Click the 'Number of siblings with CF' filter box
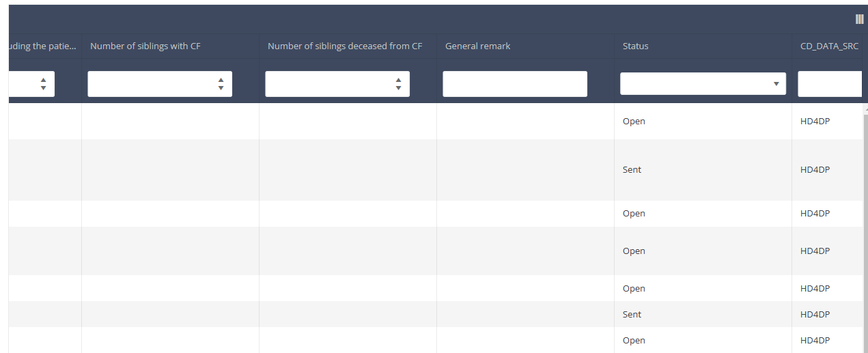 click(150, 84)
